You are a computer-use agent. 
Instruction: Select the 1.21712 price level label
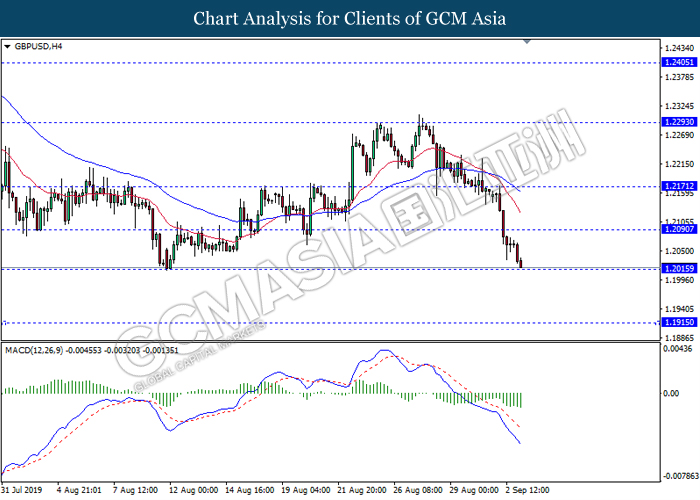click(679, 186)
